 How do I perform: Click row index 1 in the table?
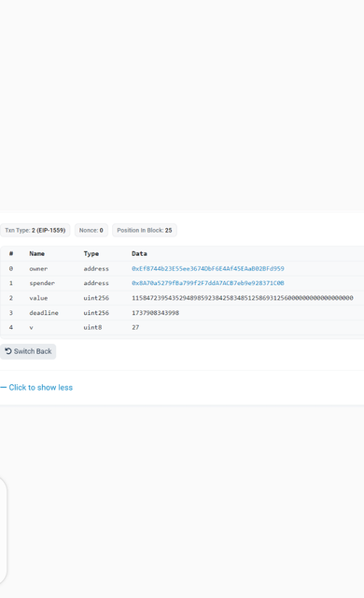click(x=11, y=283)
